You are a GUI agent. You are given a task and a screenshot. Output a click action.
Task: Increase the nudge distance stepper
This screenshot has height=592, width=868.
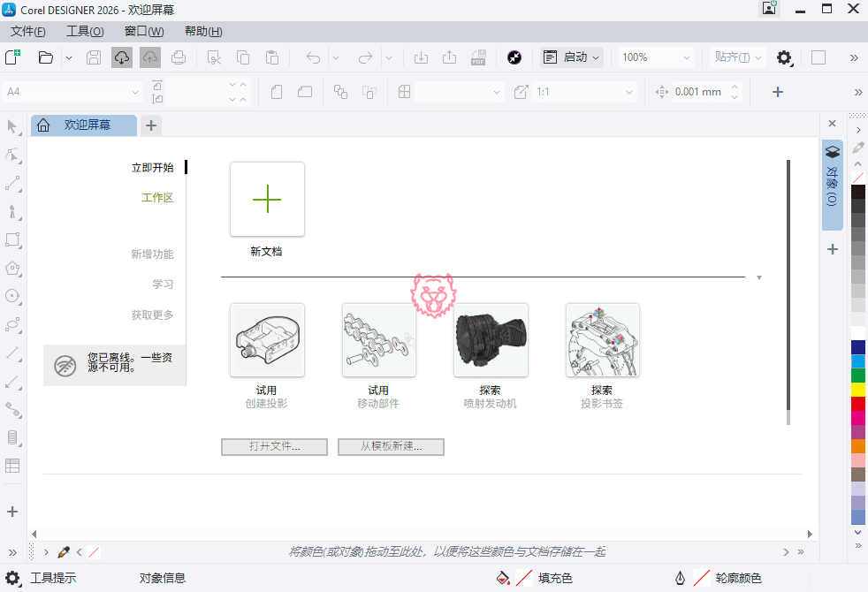click(x=735, y=87)
